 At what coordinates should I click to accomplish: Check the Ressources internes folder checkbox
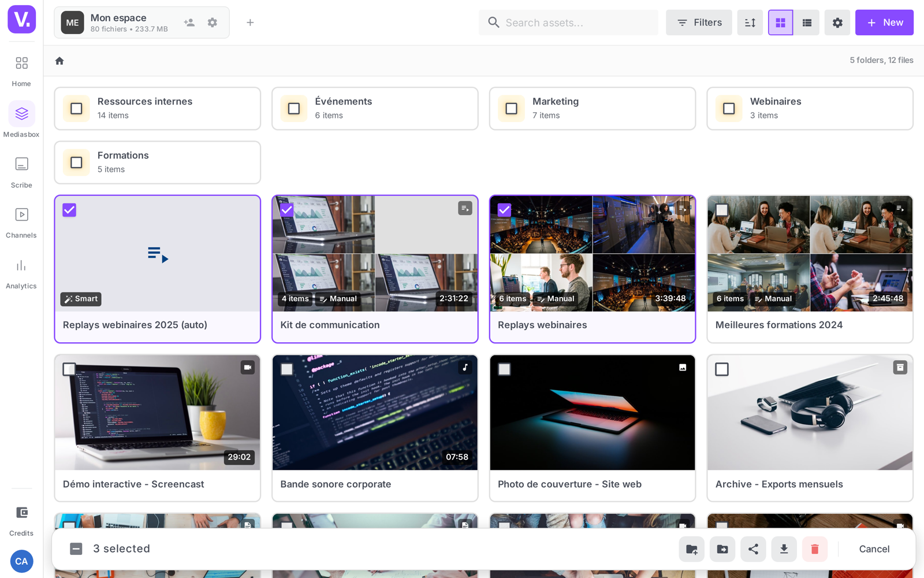tap(76, 109)
